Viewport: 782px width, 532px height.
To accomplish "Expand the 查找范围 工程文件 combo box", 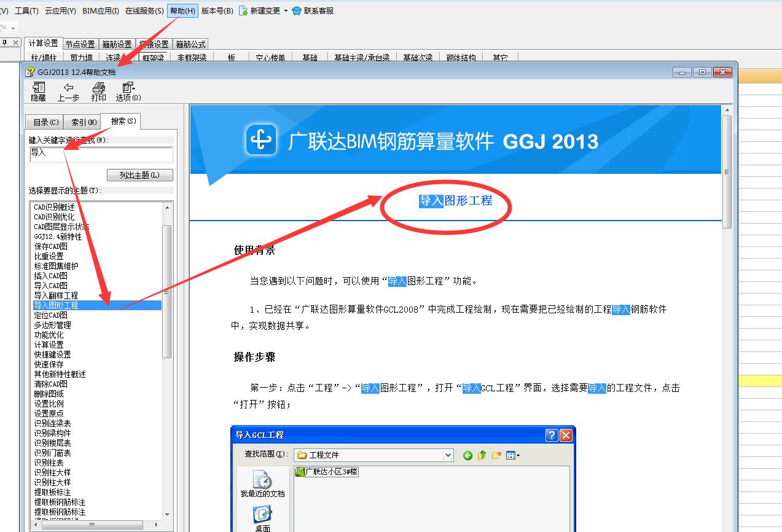I will point(448,455).
